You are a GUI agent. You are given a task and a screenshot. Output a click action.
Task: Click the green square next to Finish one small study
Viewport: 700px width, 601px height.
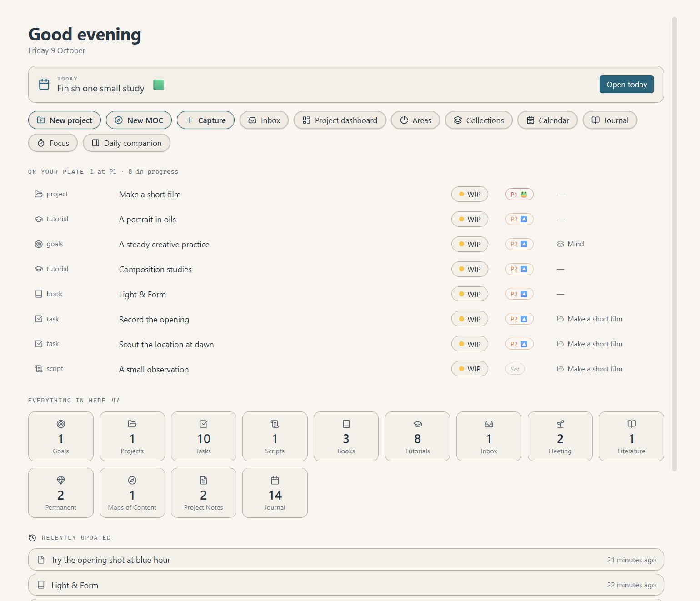159,85
